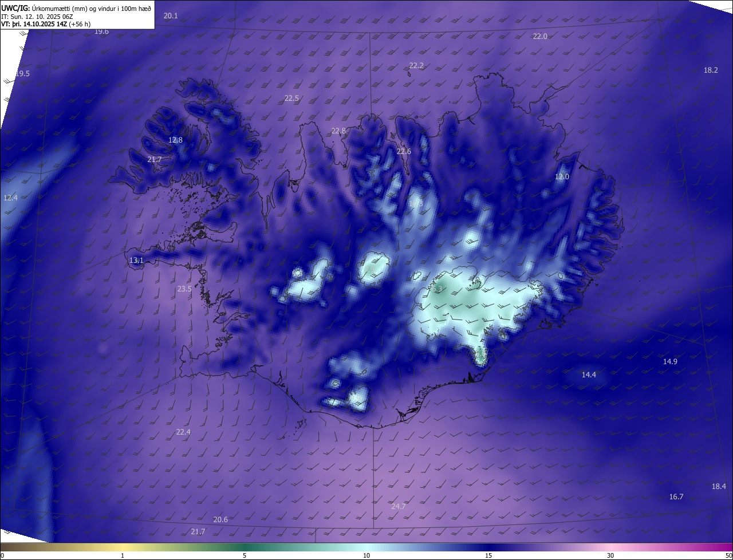733x560 pixels.
Task: Click the 22.8 value label
Action: pos(338,131)
